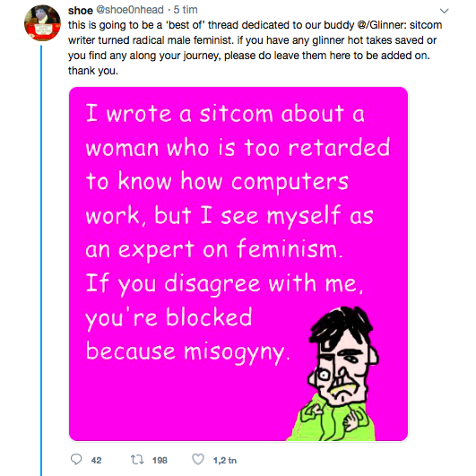Screen dimensions: 476x476
Task: Click the 'thank you.' line of the tweet
Action: coord(93,71)
